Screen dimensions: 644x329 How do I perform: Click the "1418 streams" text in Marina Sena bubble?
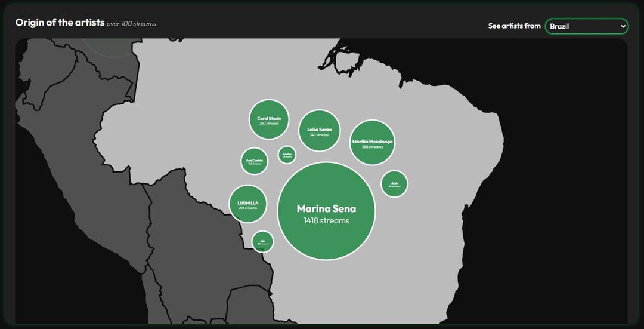tap(326, 221)
